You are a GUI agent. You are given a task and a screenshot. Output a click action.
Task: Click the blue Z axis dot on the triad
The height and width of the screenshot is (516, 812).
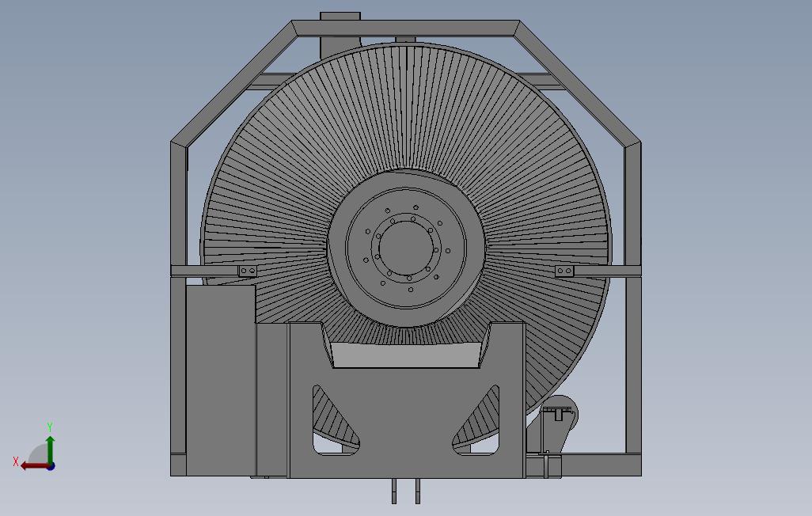click(51, 467)
